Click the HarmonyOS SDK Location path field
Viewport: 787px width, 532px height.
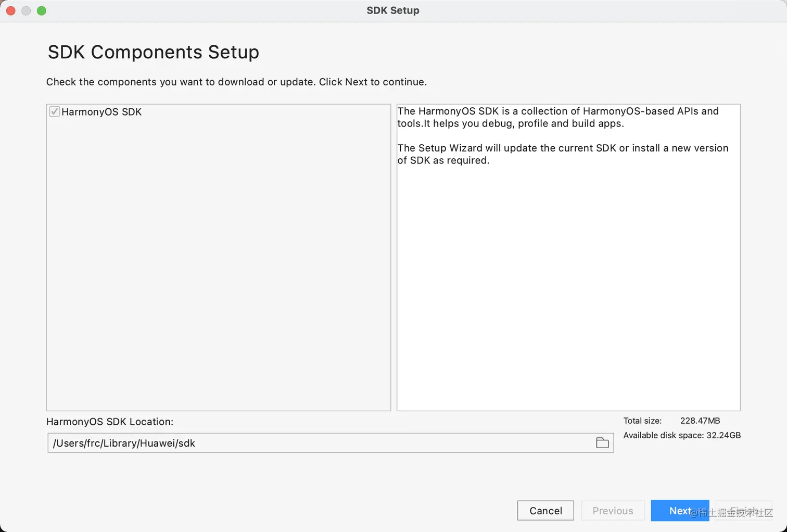coord(331,443)
